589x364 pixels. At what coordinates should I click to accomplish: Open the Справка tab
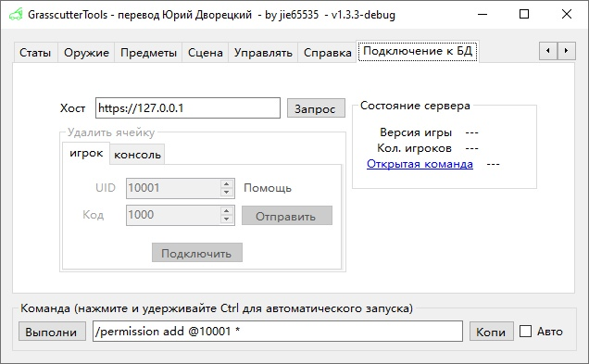327,53
